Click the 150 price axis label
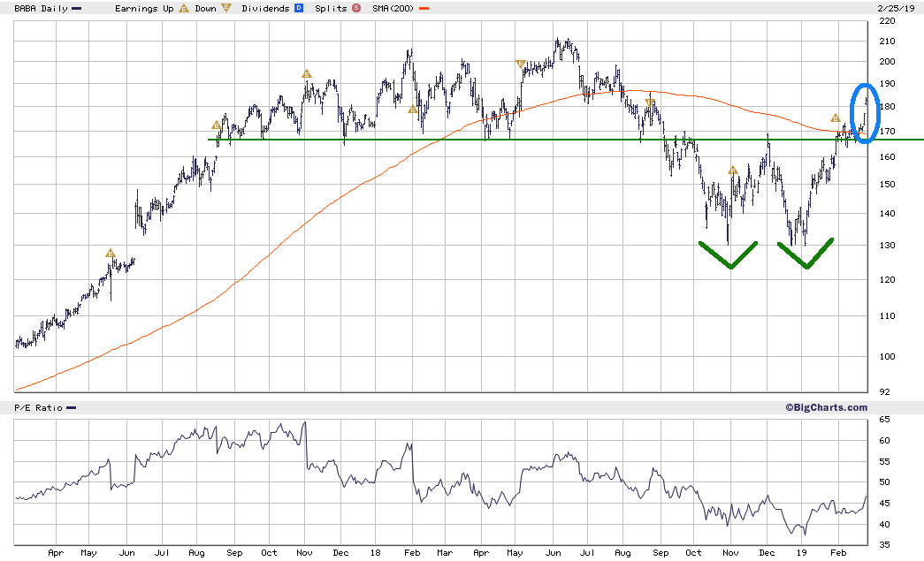Viewport: 924px width, 561px height. (887, 185)
